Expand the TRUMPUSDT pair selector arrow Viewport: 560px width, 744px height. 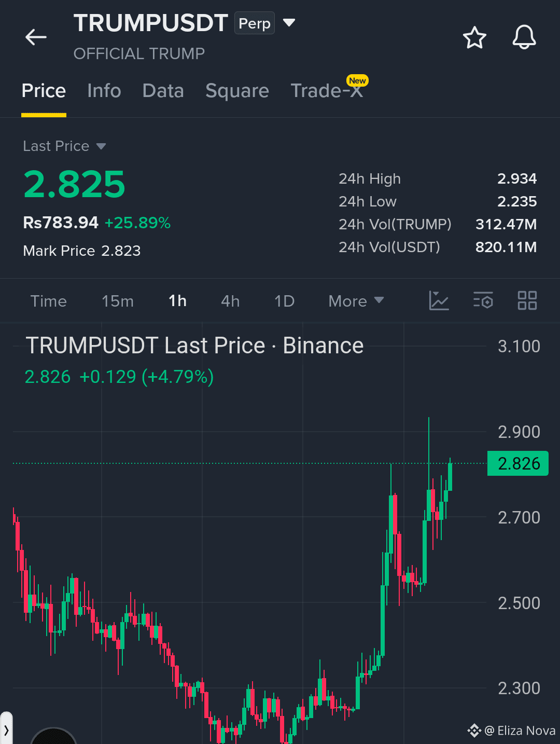pos(289,23)
